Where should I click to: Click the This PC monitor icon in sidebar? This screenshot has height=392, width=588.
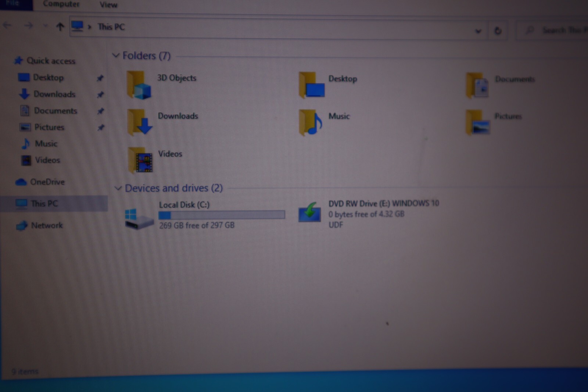(21, 203)
